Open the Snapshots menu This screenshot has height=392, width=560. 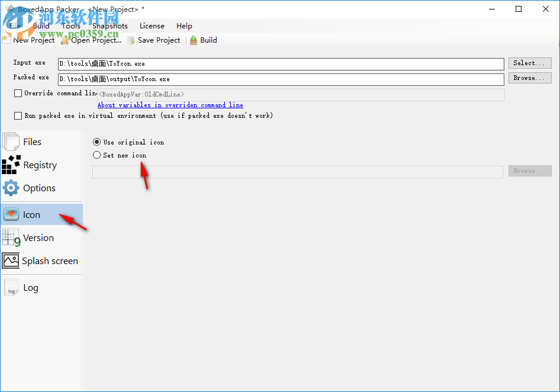(110, 25)
